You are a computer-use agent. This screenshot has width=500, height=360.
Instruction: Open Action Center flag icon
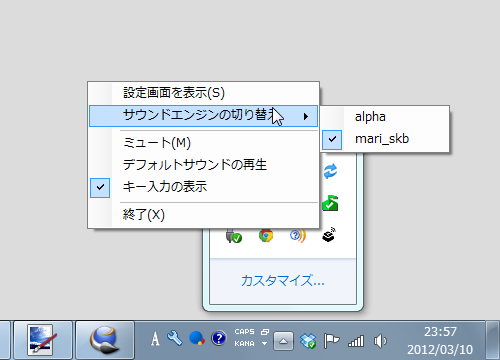[331, 341]
